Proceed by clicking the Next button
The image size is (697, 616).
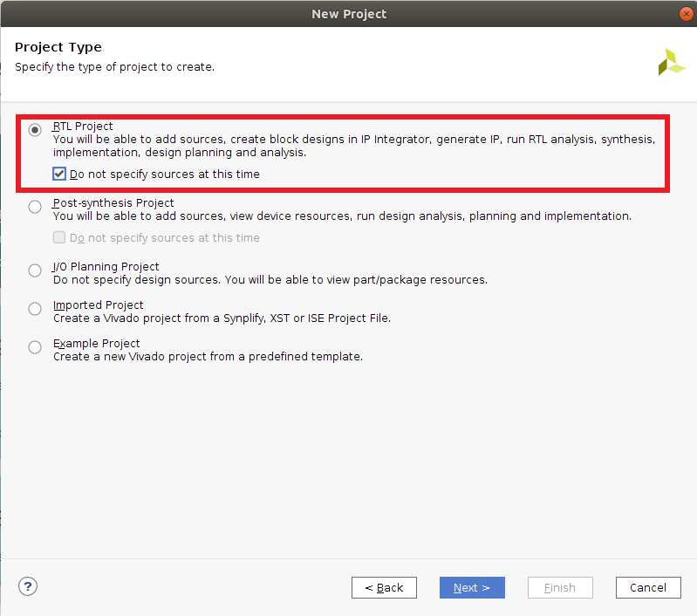[x=472, y=587]
